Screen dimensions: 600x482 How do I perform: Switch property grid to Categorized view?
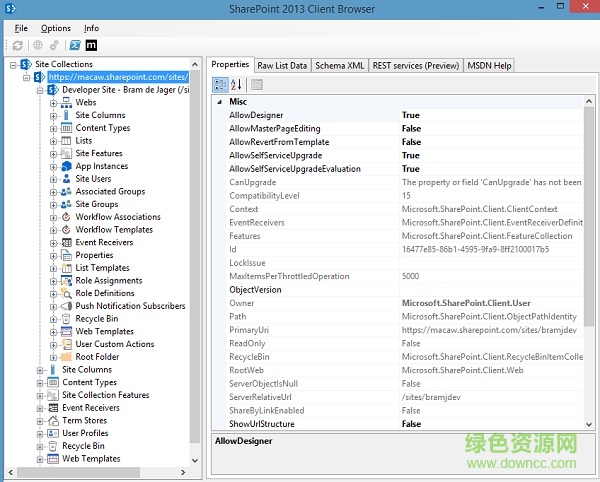coord(220,84)
